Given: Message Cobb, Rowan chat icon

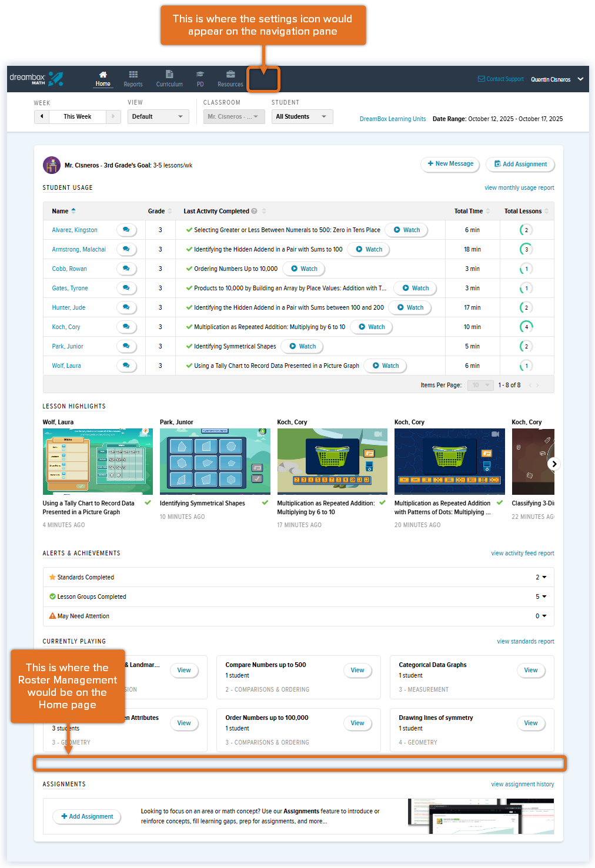Looking at the screenshot, I should [126, 269].
